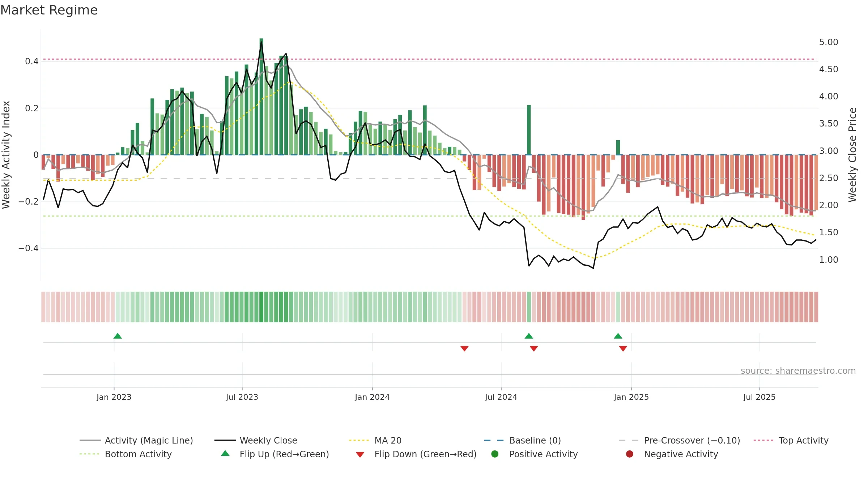This screenshot has width=868, height=488.
Task: Click the 2.00 price axis tick label
Action: click(829, 205)
